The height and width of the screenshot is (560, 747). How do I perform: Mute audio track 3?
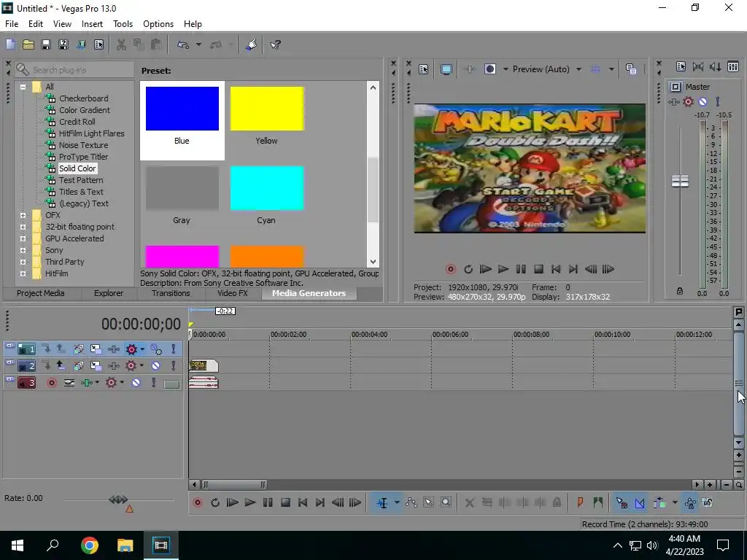[x=136, y=383]
